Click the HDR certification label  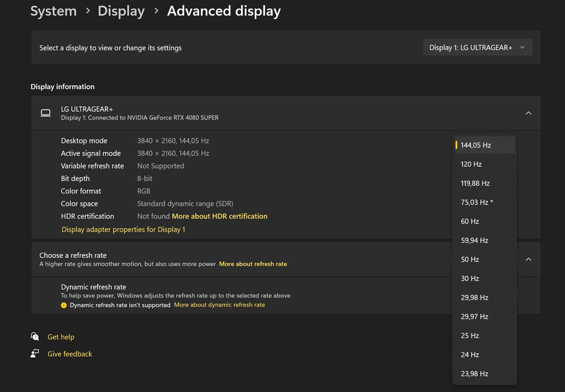[x=87, y=216]
